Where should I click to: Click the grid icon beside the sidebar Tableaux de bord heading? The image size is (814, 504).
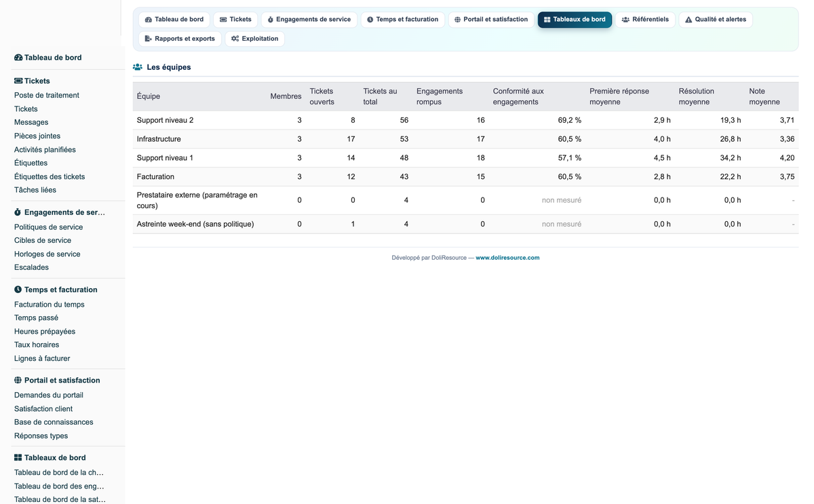click(x=18, y=458)
